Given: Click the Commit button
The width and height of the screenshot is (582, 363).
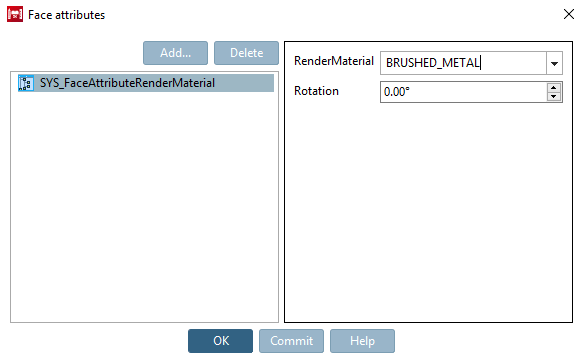Looking at the screenshot, I should coord(291,341).
